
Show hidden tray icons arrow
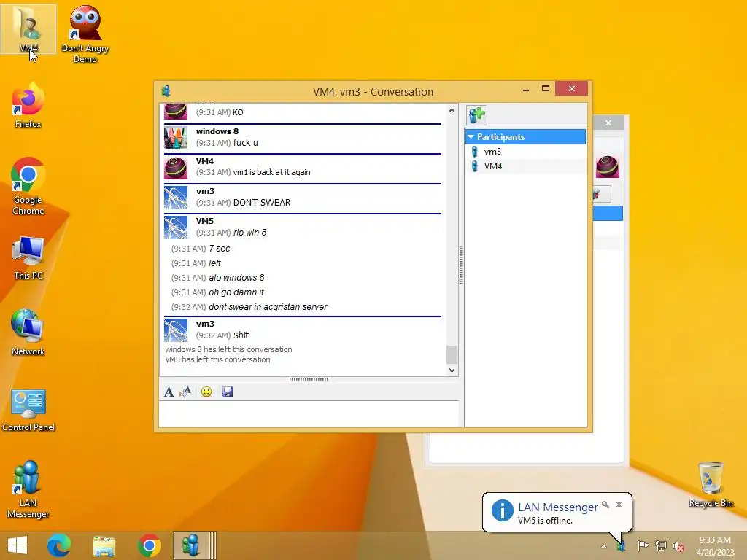(x=603, y=546)
